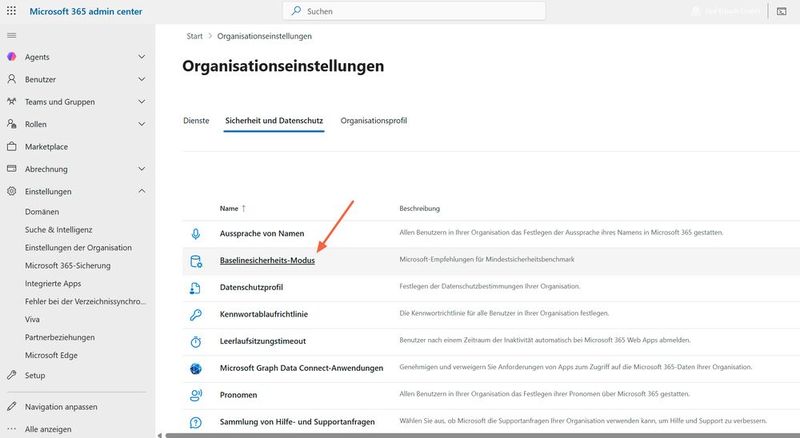Expand the Benutzer menu chevron
Image resolution: width=800 pixels, height=438 pixels.
pos(141,79)
